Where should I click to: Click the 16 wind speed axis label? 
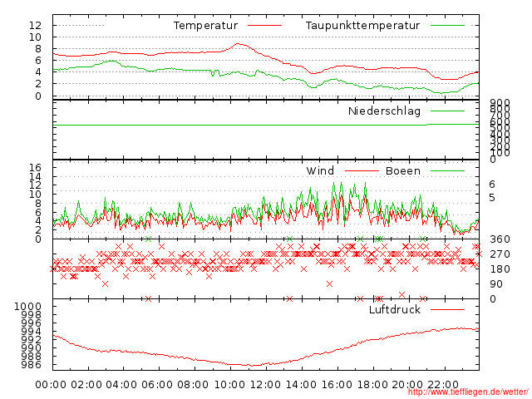coord(35,167)
